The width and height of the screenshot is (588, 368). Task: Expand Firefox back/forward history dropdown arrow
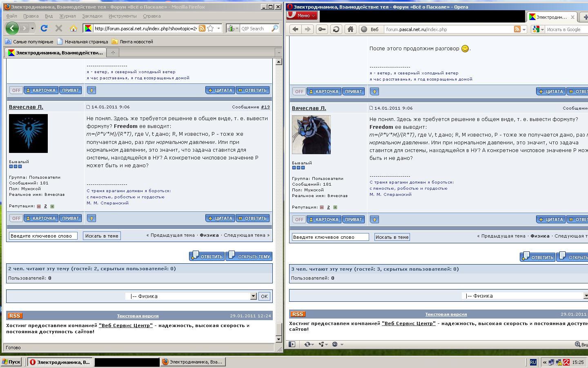[32, 28]
